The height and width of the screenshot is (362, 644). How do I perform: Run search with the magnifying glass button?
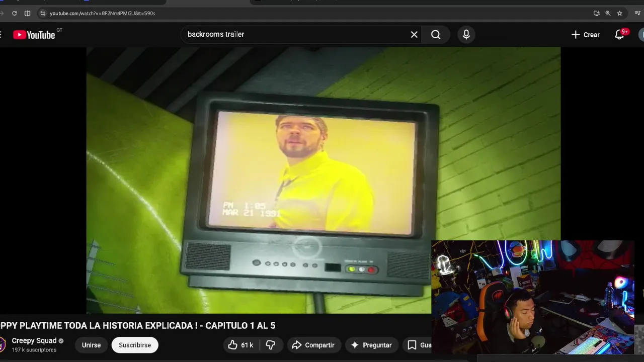(436, 34)
